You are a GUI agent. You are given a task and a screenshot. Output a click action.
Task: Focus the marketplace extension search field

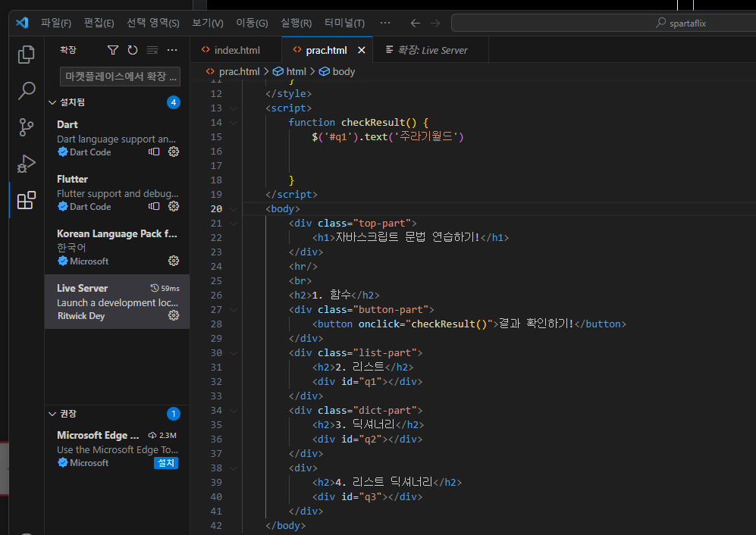coord(120,76)
